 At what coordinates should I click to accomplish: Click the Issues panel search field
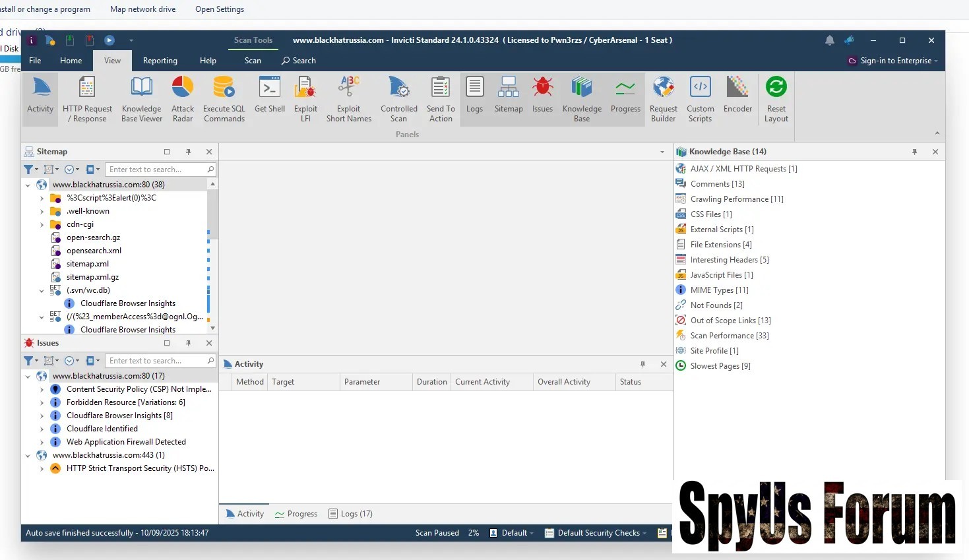click(x=156, y=361)
